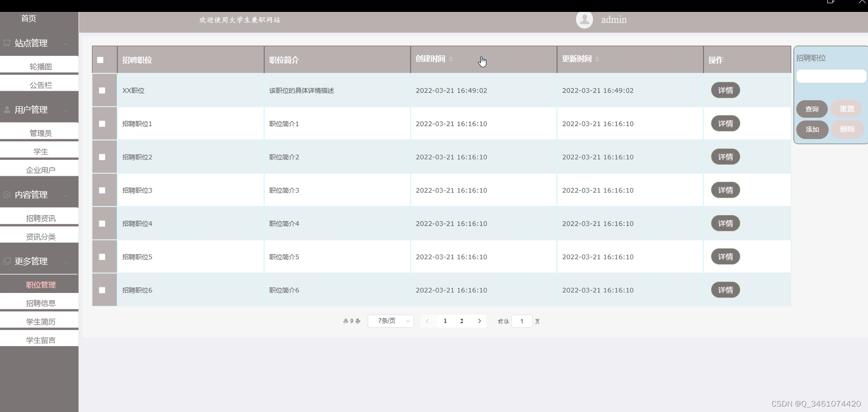The image size is (868, 412).
Task: Check the box for the 招聘职位6 row
Action: pos(102,290)
